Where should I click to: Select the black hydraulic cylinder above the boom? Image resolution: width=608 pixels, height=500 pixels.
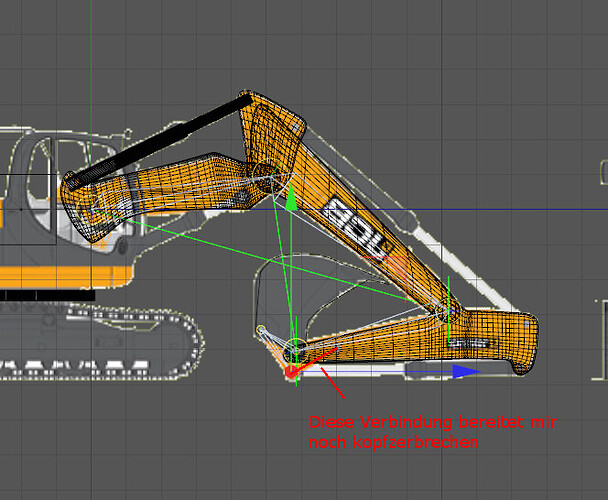coord(160,142)
